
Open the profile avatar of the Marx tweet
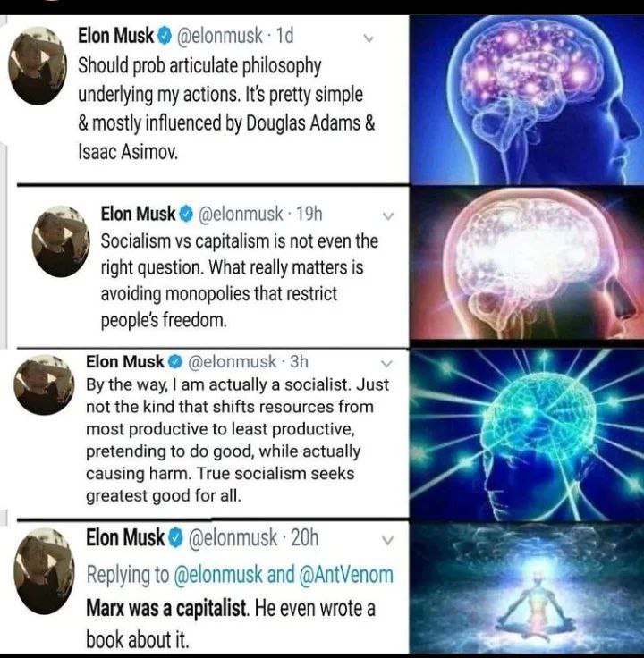tap(44, 571)
